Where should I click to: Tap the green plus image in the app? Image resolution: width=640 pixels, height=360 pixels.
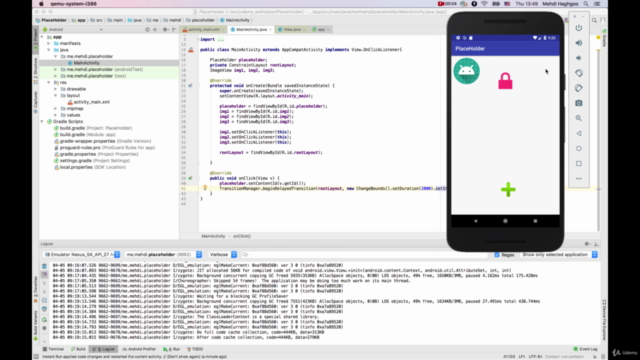(x=508, y=189)
